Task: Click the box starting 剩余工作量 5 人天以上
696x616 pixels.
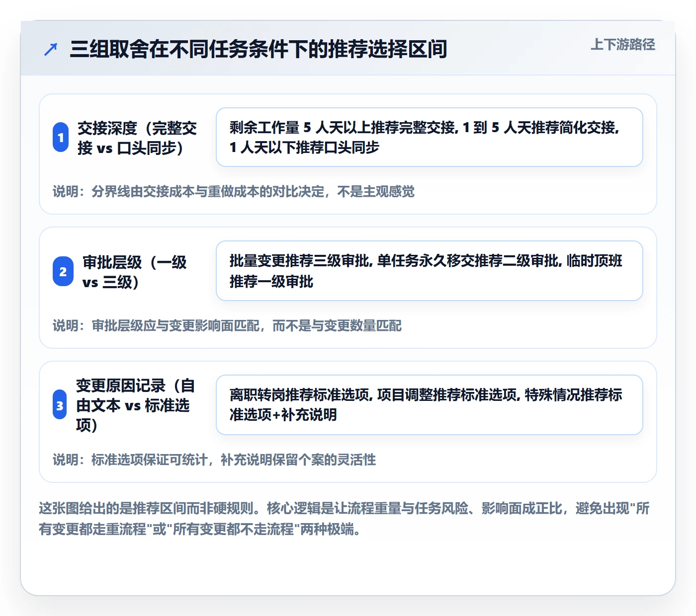Action: [430, 137]
